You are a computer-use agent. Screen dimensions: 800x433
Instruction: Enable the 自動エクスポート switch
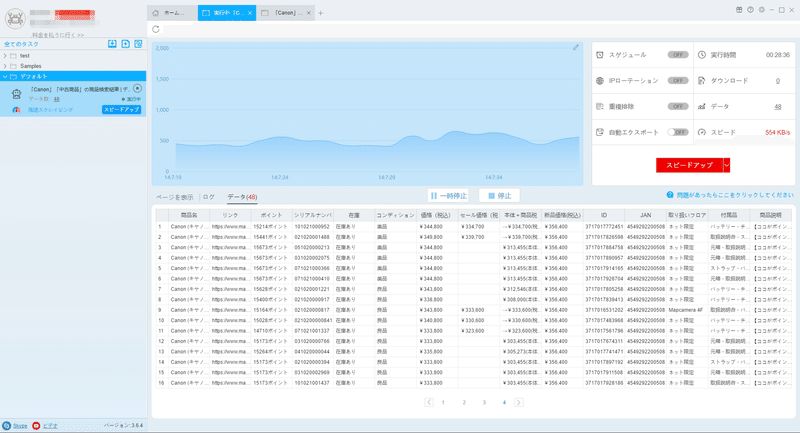pos(678,132)
